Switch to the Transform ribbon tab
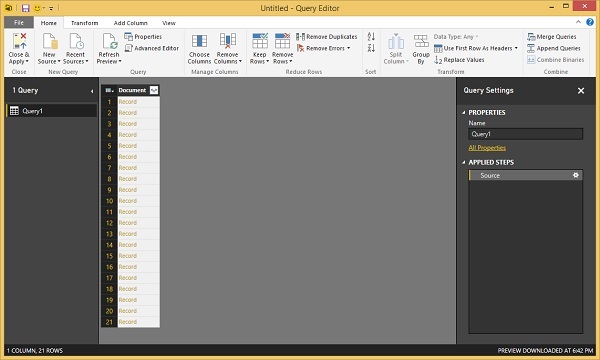Screen dimensions: 600x360 coord(85,23)
